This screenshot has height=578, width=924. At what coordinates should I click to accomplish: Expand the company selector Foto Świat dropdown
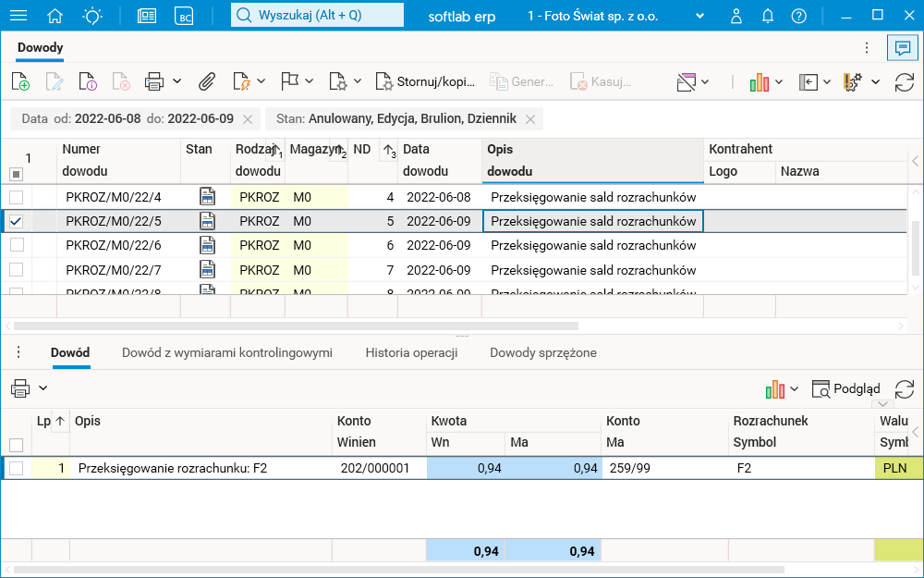tap(699, 16)
